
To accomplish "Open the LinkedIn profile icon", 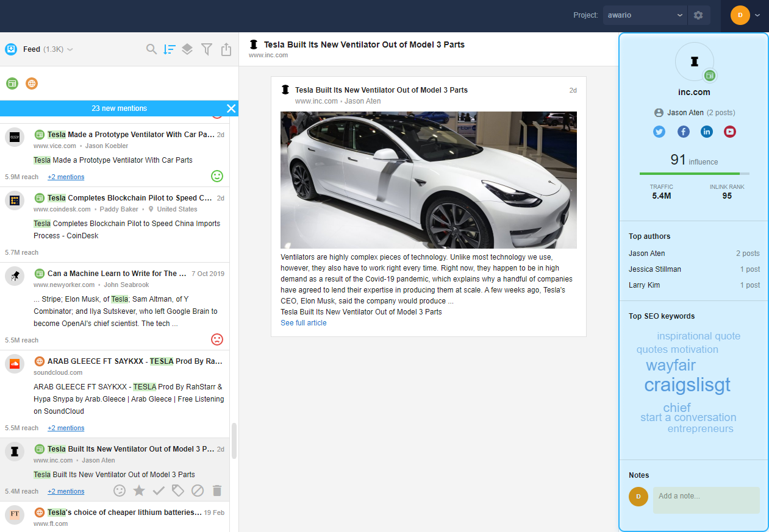I will pos(706,132).
